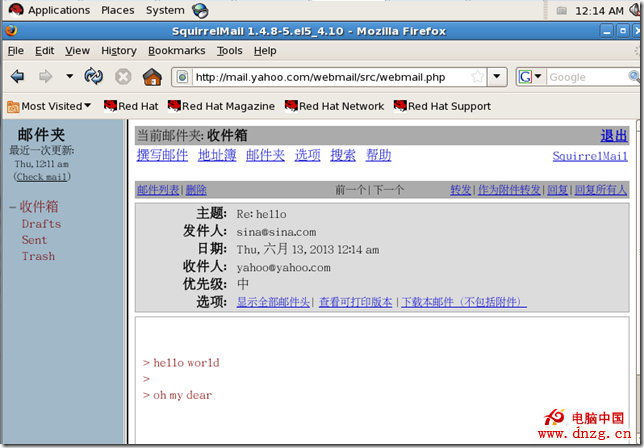Go to the Home page icon
The width and height of the screenshot is (644, 448).
tap(152, 76)
